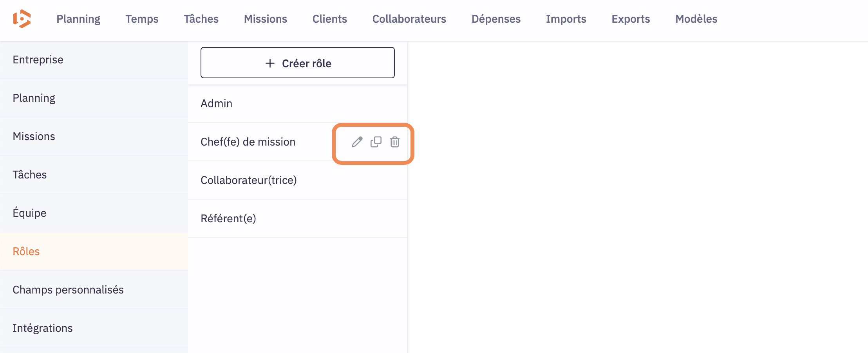Go to Dépenses section
Image resolution: width=868 pixels, height=353 pixels.
tap(496, 19)
